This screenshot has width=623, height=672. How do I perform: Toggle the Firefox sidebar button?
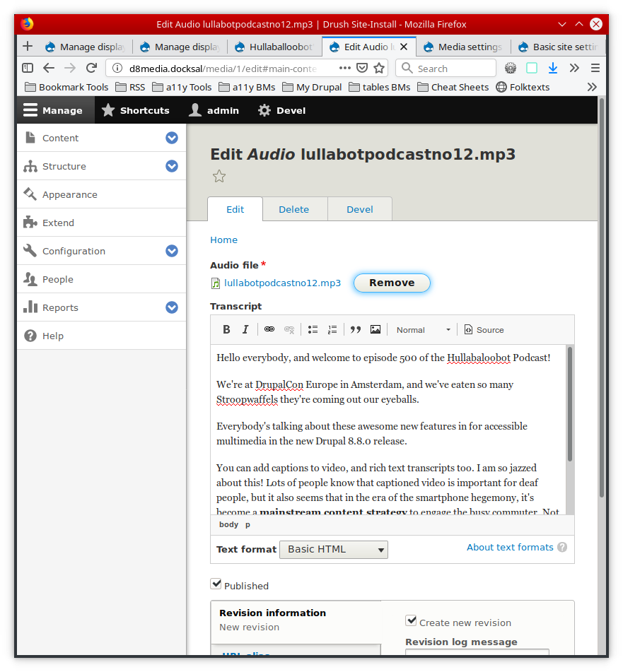[28, 68]
